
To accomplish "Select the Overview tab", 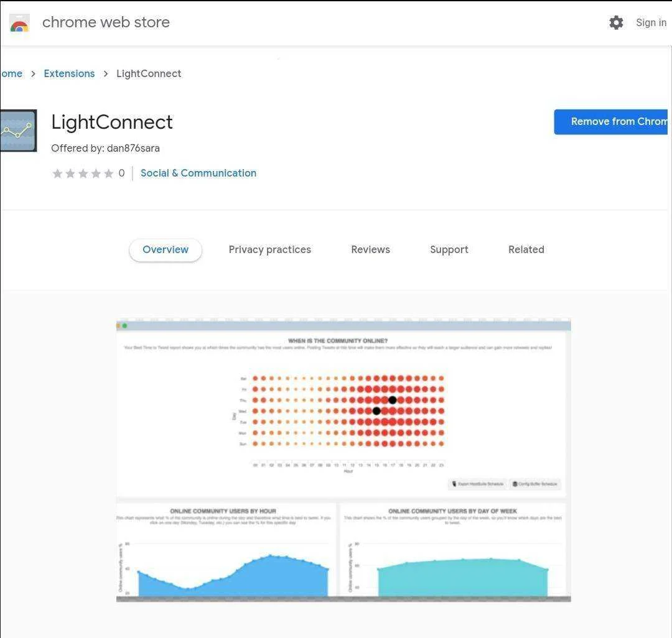I will click(166, 249).
